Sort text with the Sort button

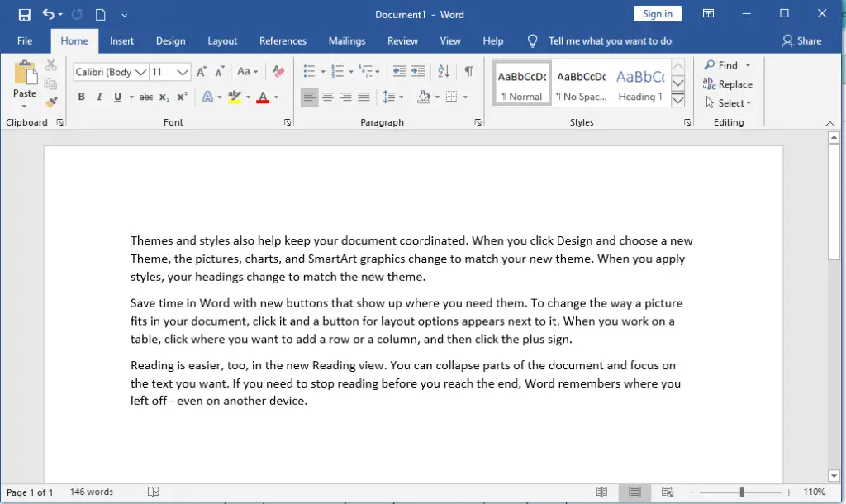tap(443, 72)
